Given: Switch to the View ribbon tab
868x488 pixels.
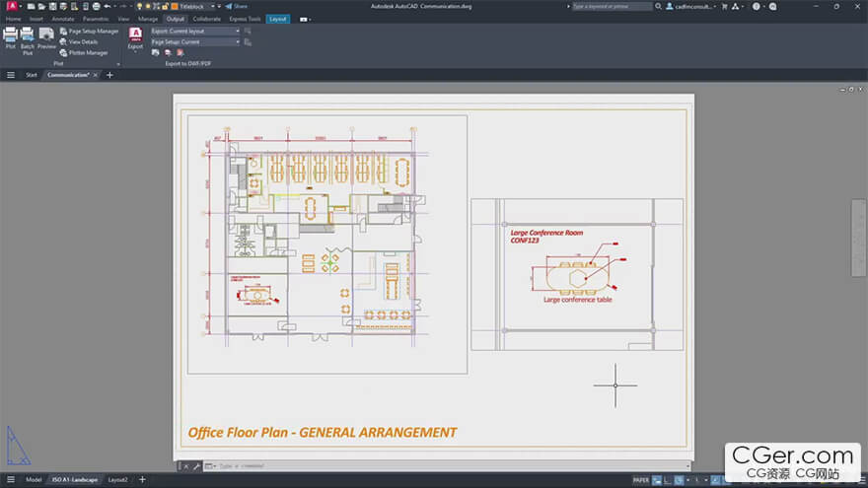Looking at the screenshot, I should pos(123,20).
